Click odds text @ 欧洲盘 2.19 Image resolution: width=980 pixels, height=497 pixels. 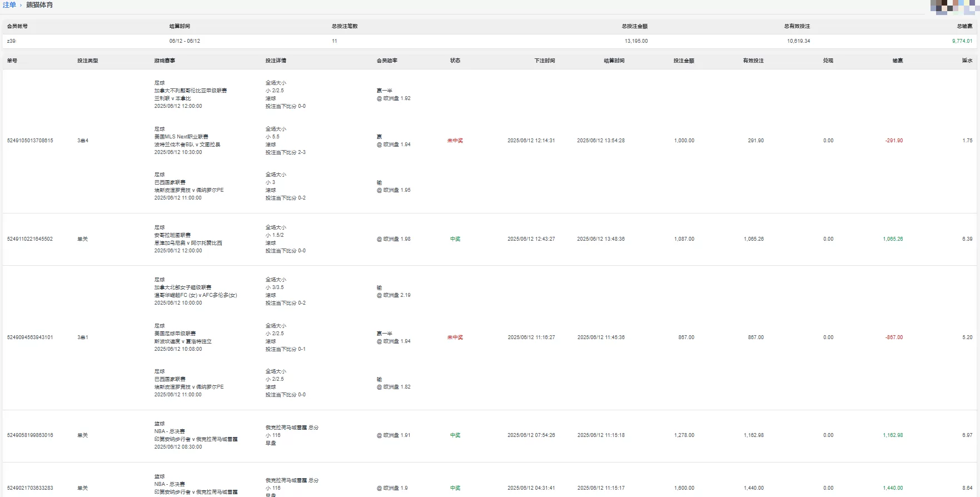pos(394,295)
